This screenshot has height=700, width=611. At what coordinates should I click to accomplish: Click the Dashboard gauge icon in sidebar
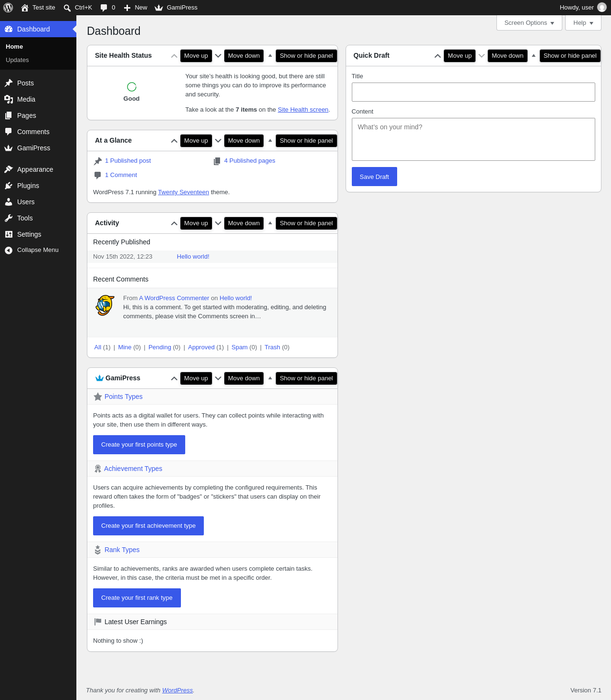click(9, 29)
